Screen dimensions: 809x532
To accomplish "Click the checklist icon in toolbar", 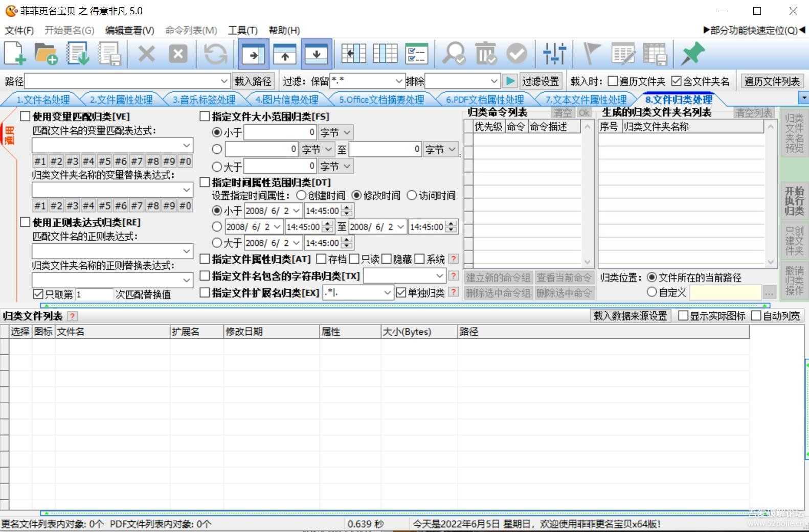I will pyautogui.click(x=416, y=54).
